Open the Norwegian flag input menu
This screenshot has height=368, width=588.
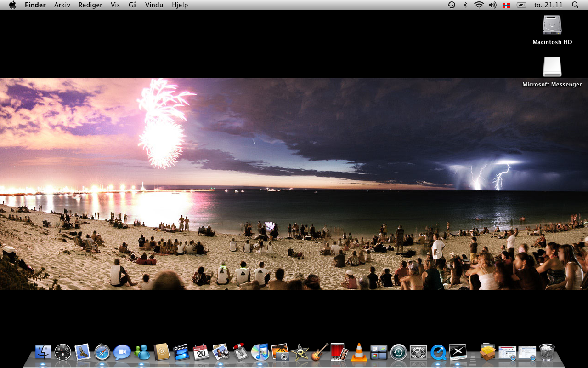tap(507, 5)
